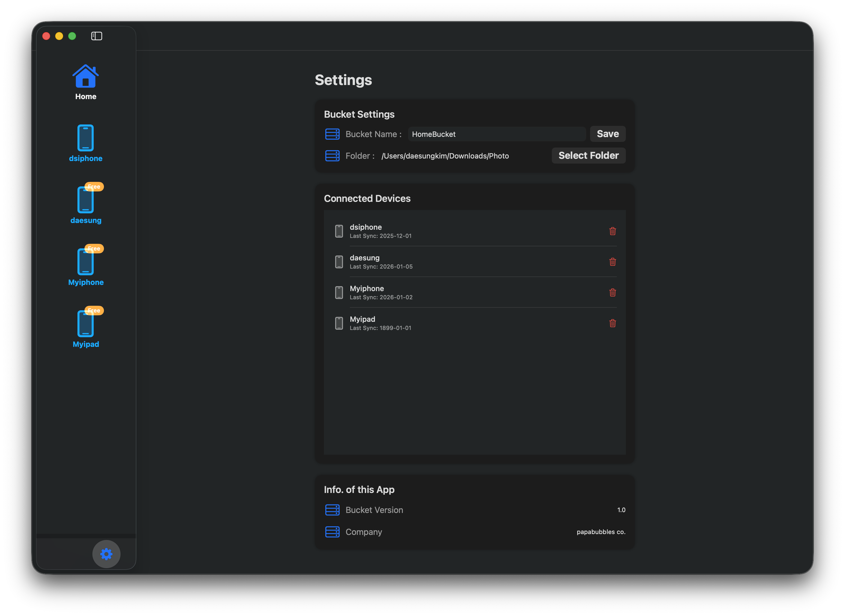Save the bucket name
This screenshot has width=845, height=616.
tap(607, 134)
